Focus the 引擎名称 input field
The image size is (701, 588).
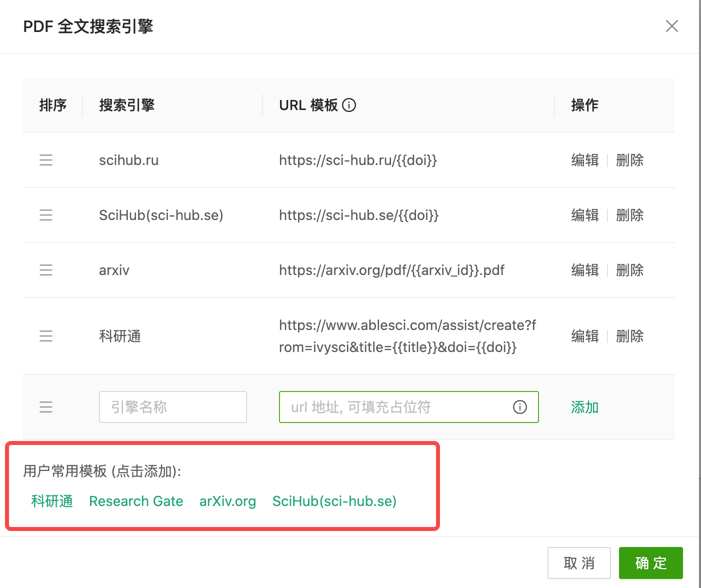tap(173, 407)
